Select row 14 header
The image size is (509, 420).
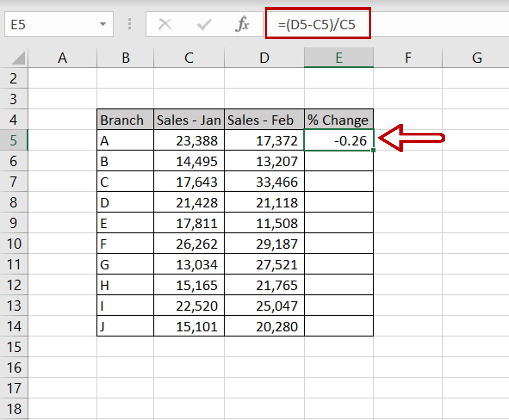pyautogui.click(x=14, y=326)
